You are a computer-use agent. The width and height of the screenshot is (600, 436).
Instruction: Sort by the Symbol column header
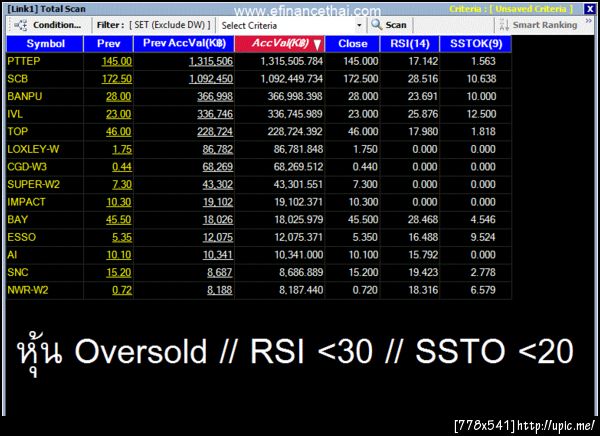45,44
